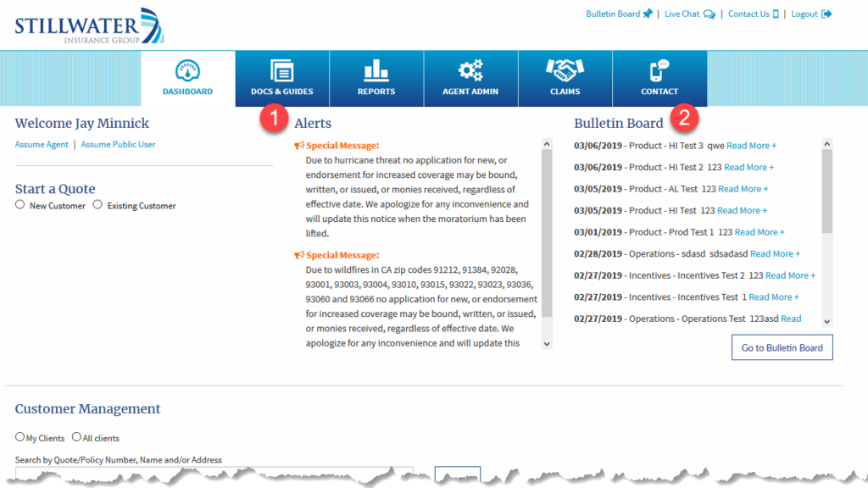Read More on Operations sdasd bulletin
The height and width of the screenshot is (488, 868).
tap(775, 253)
